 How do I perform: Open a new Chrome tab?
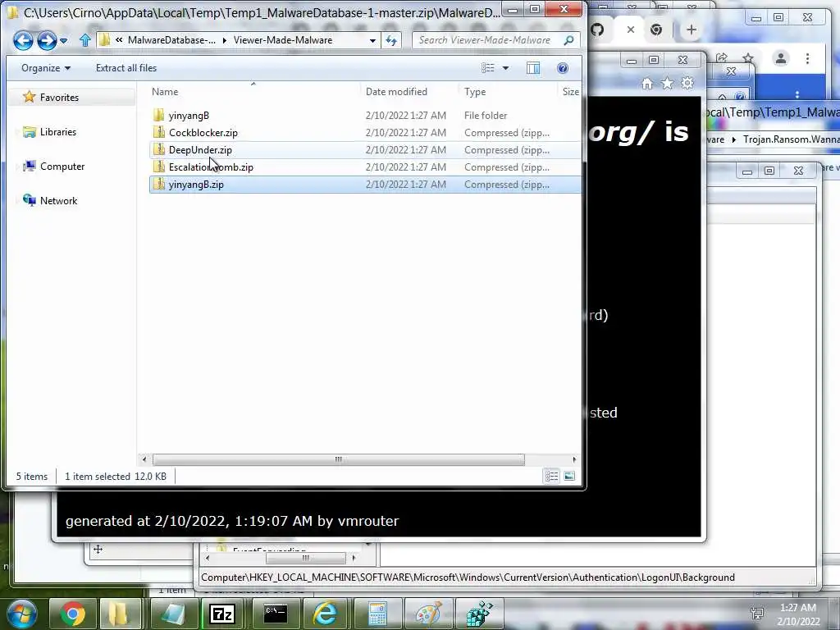click(692, 30)
